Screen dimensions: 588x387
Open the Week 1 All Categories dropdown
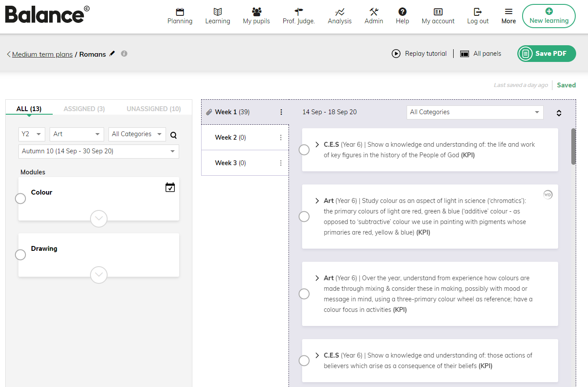pyautogui.click(x=475, y=112)
